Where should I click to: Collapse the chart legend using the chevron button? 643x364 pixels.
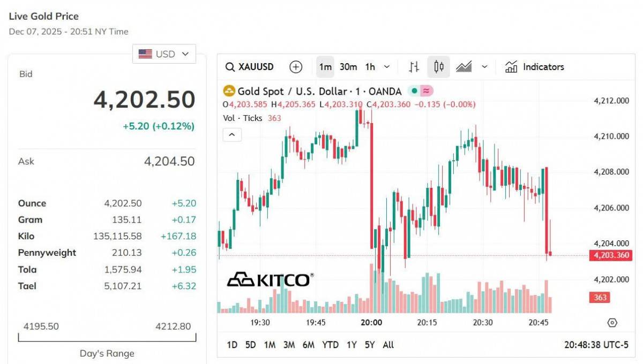point(231,134)
